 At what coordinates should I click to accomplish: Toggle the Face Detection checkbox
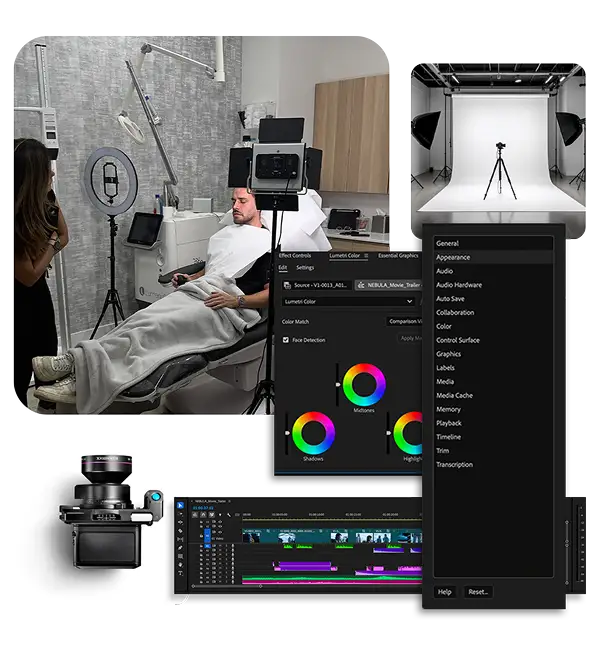click(x=286, y=340)
